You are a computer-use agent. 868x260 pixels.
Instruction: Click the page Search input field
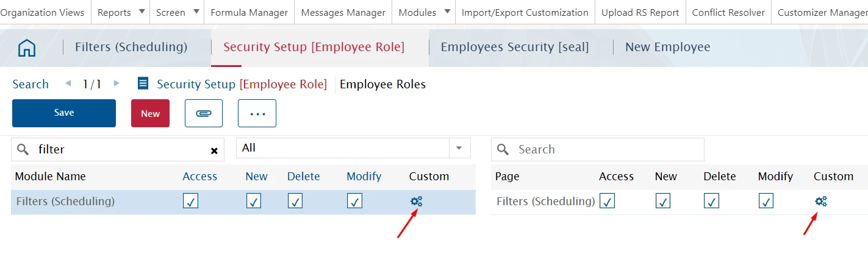point(607,149)
